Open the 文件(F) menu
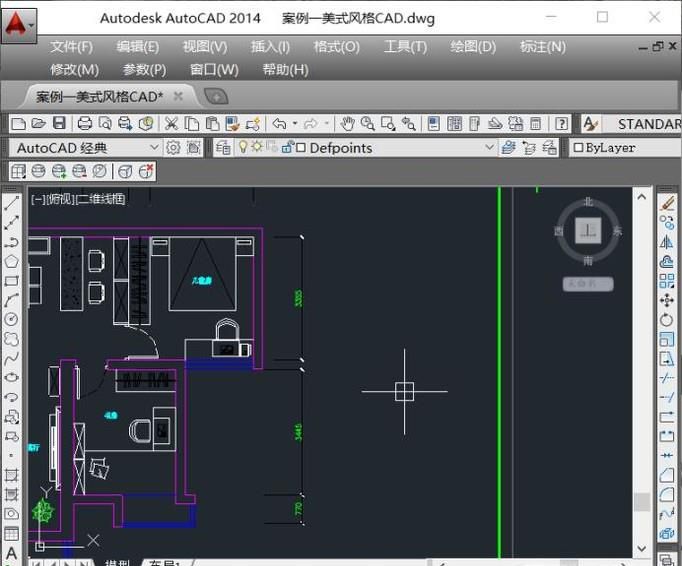Screen dimensions: 682x566 pyautogui.click(x=71, y=47)
